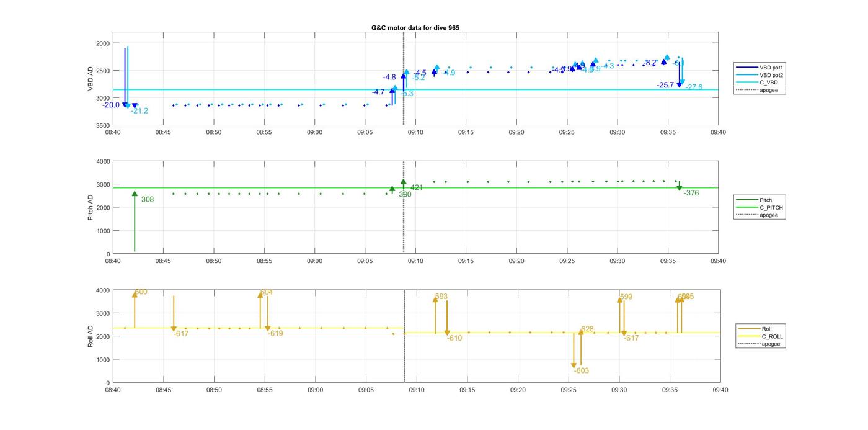Viewport: 868px width, 430px height.
Task: Click the green pitch arrow labeled 308
Action: (135, 222)
